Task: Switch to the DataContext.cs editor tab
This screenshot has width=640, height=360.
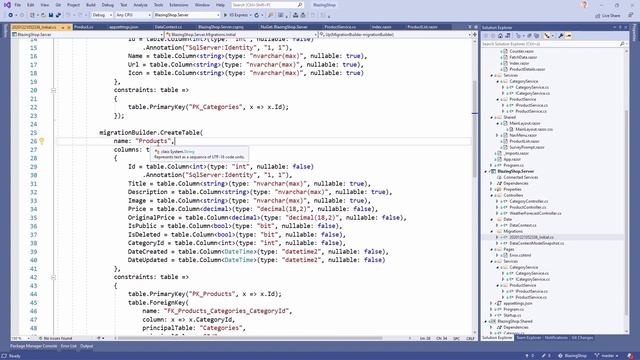Action: click(169, 27)
